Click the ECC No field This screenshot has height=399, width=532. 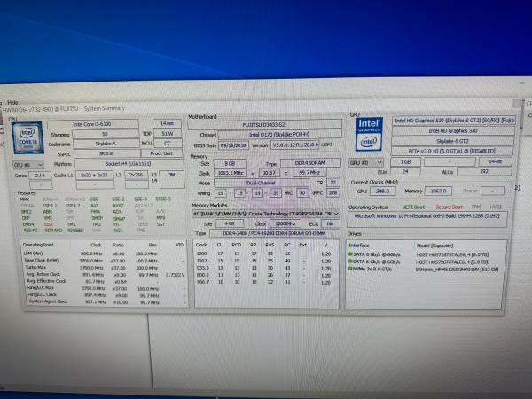tap(330, 224)
